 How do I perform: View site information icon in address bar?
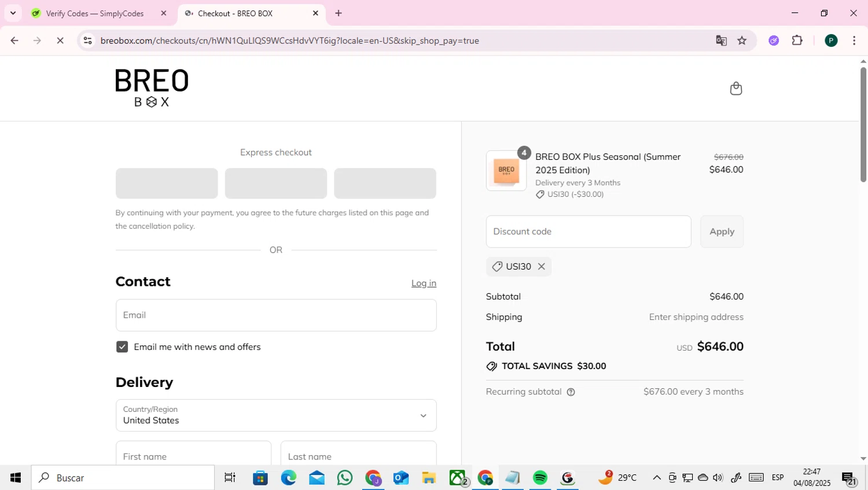pyautogui.click(x=87, y=40)
